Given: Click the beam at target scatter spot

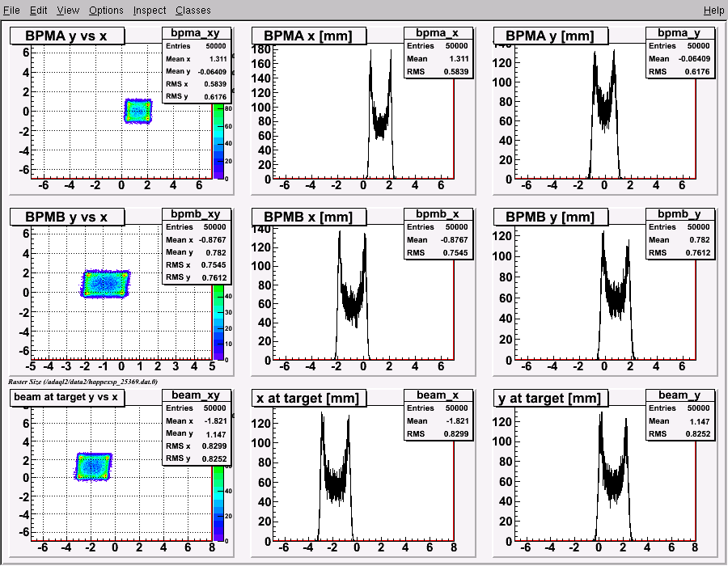Looking at the screenshot, I should coord(93,467).
